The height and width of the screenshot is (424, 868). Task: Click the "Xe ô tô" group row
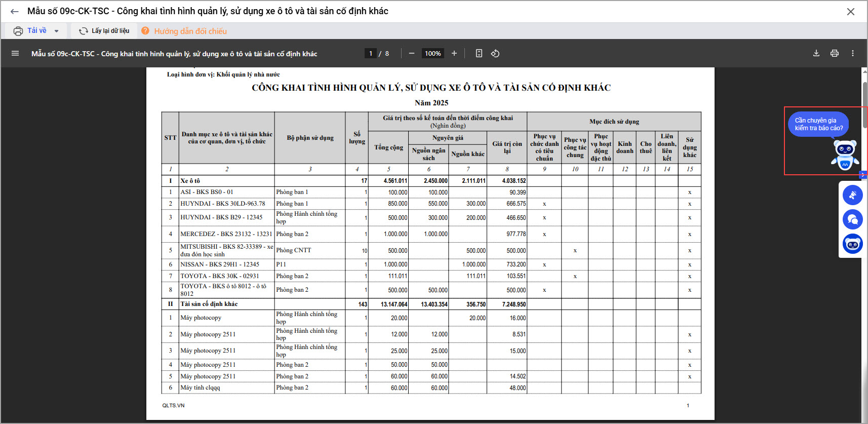[431, 181]
